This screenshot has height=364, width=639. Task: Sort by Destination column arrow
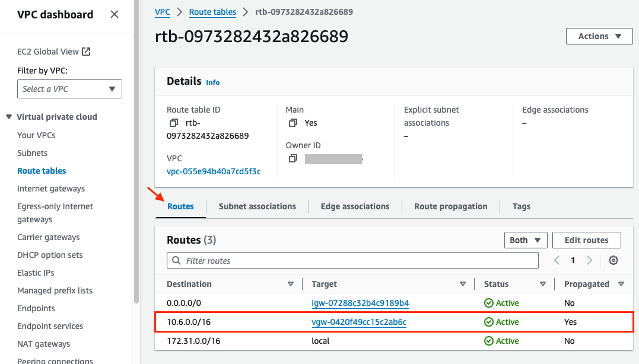[291, 284]
